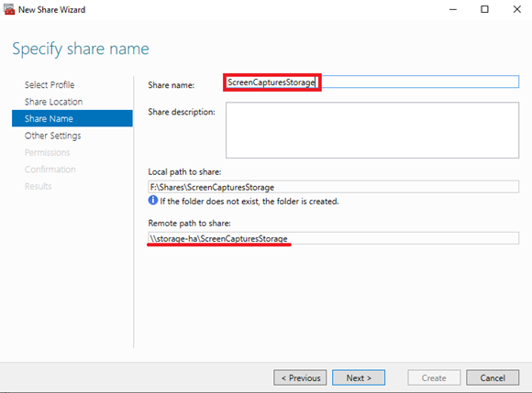The image size is (532, 393).
Task: Minimize the wizard window
Action: (453, 9)
